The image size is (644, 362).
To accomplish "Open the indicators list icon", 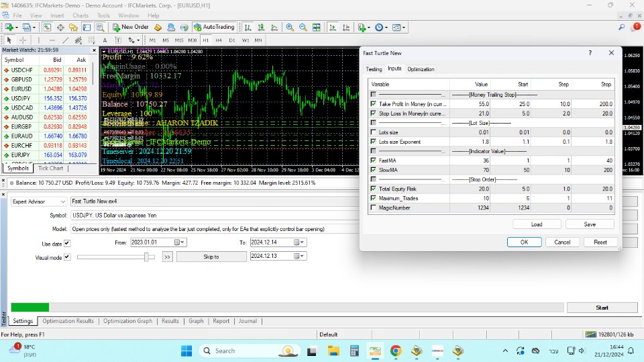I will 362,27.
